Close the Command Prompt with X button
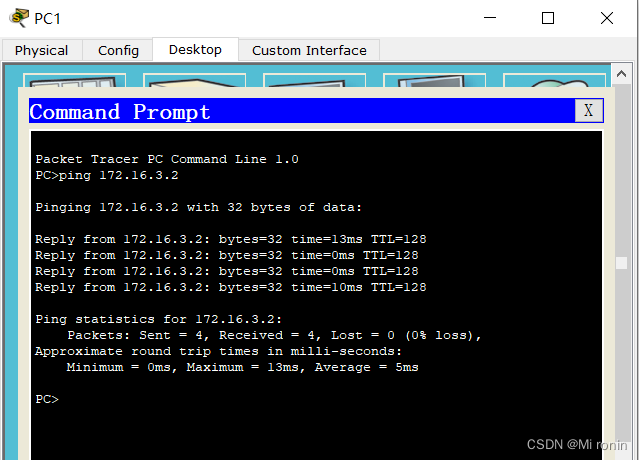 tap(588, 110)
